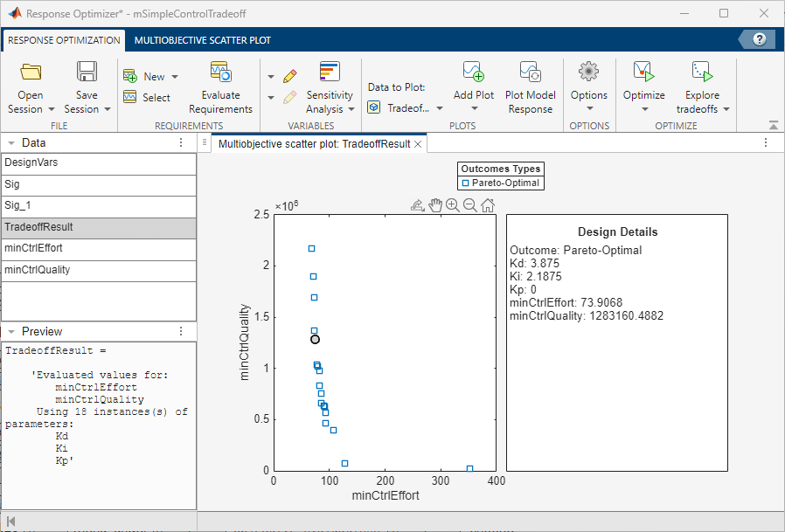Click the Optimize run icon
The width and height of the screenshot is (785, 532).
tap(643, 73)
